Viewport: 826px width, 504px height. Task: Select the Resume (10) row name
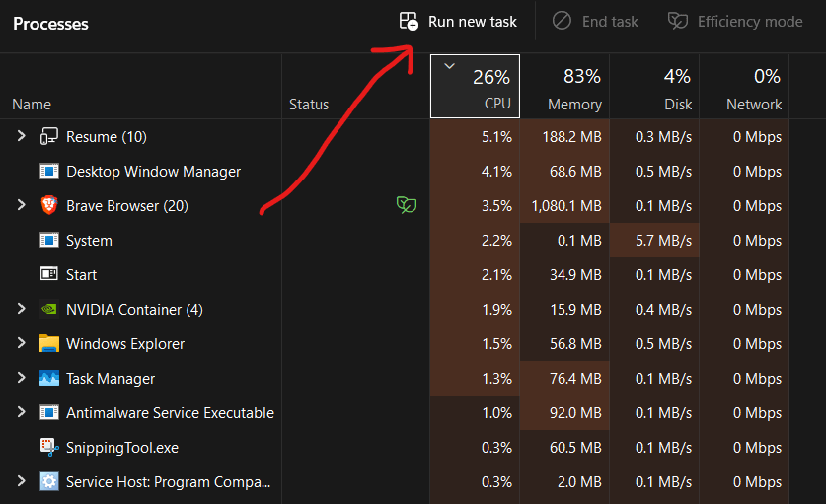pyautogui.click(x=107, y=137)
